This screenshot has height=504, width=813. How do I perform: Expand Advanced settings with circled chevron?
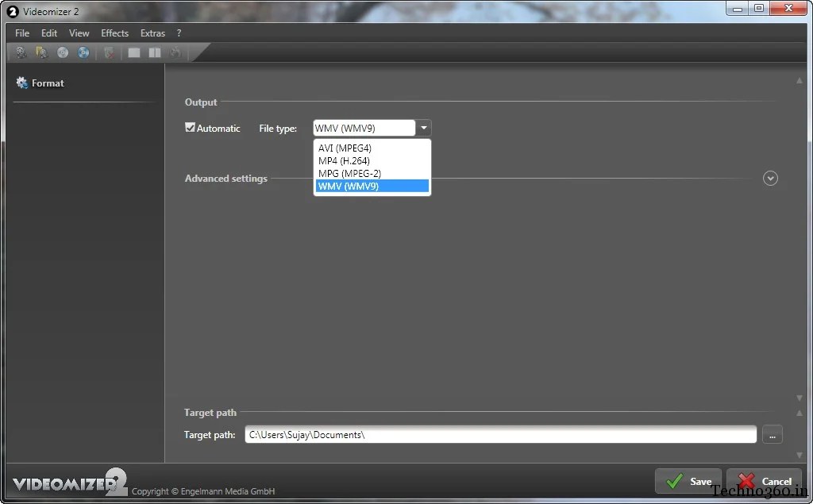point(770,178)
